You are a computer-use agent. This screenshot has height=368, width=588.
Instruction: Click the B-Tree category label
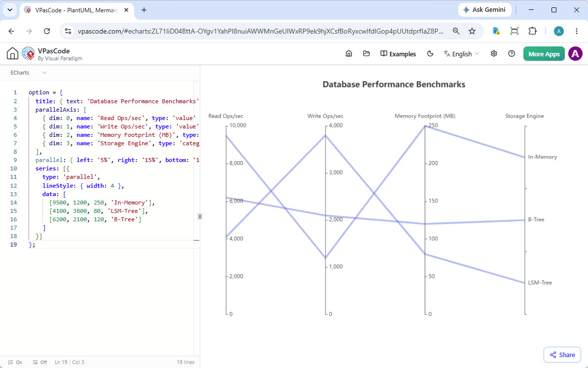pyautogui.click(x=536, y=220)
